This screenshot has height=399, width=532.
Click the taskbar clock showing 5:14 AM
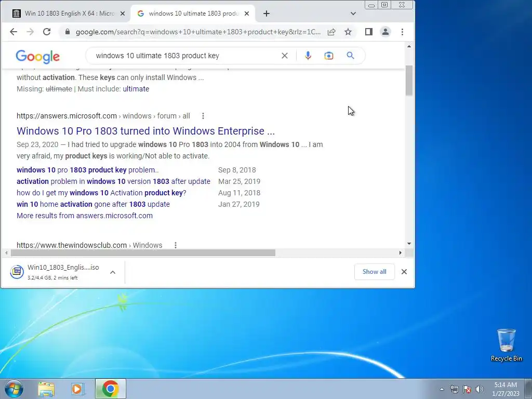[x=506, y=389]
